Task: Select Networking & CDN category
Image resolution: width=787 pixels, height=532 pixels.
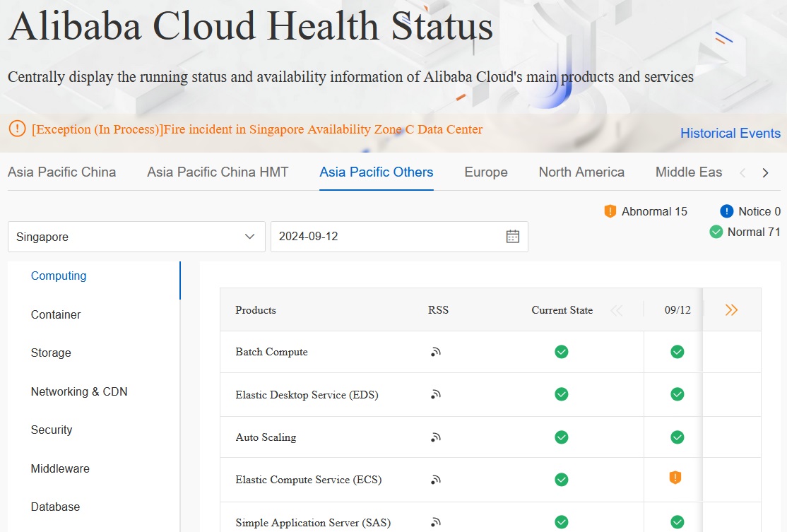Action: click(x=79, y=391)
